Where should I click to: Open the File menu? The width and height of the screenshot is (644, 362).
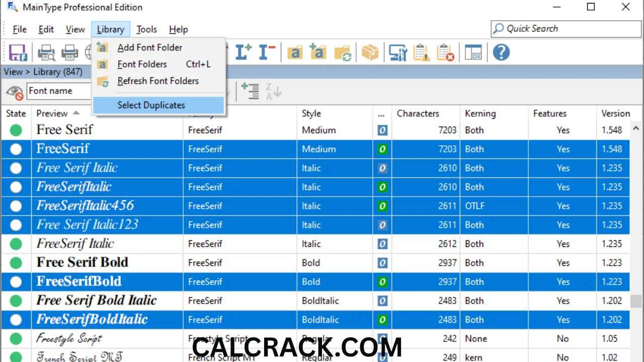[x=20, y=30]
